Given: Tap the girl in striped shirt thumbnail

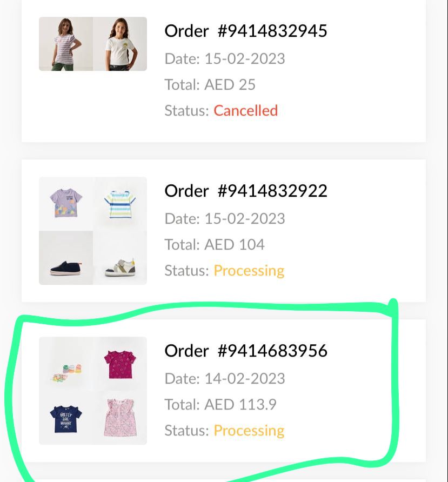Looking at the screenshot, I should click(66, 44).
